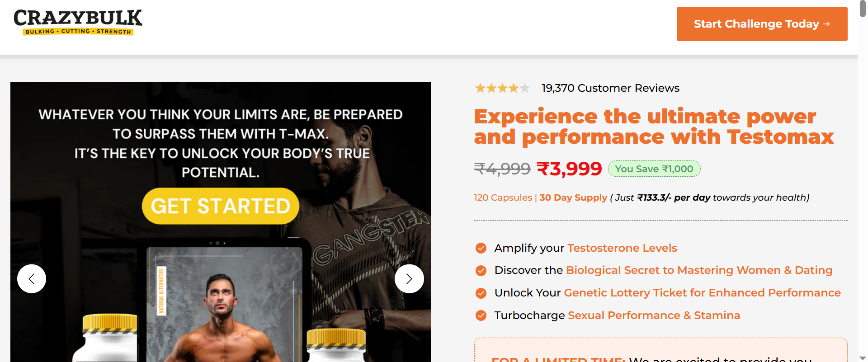This screenshot has width=868, height=362.
Task: Click the tablet product image in banner
Action: click(x=225, y=303)
